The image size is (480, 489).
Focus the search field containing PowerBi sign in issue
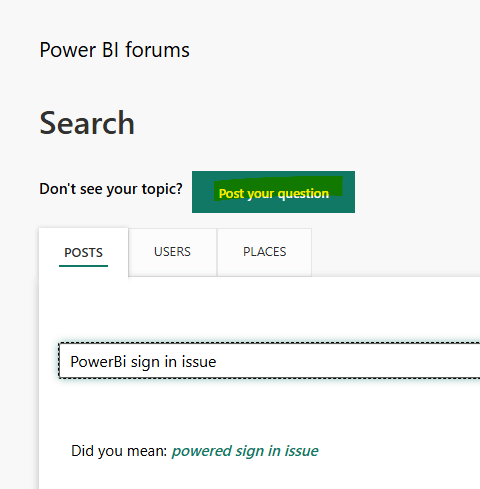coord(269,361)
